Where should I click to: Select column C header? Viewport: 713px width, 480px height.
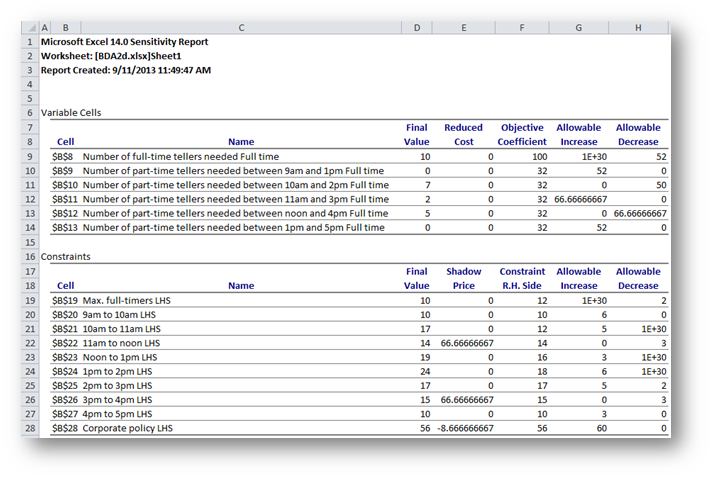point(241,28)
